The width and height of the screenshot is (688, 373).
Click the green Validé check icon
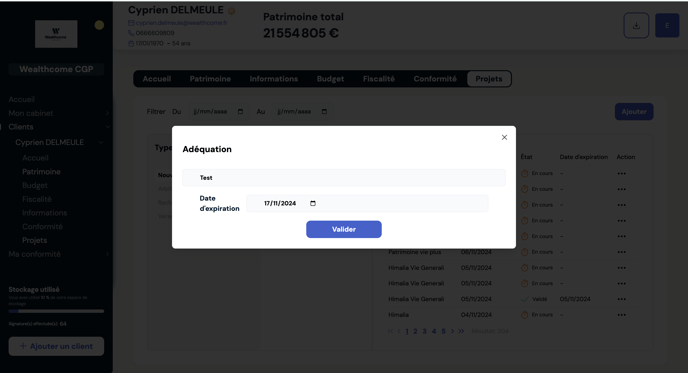coord(524,299)
